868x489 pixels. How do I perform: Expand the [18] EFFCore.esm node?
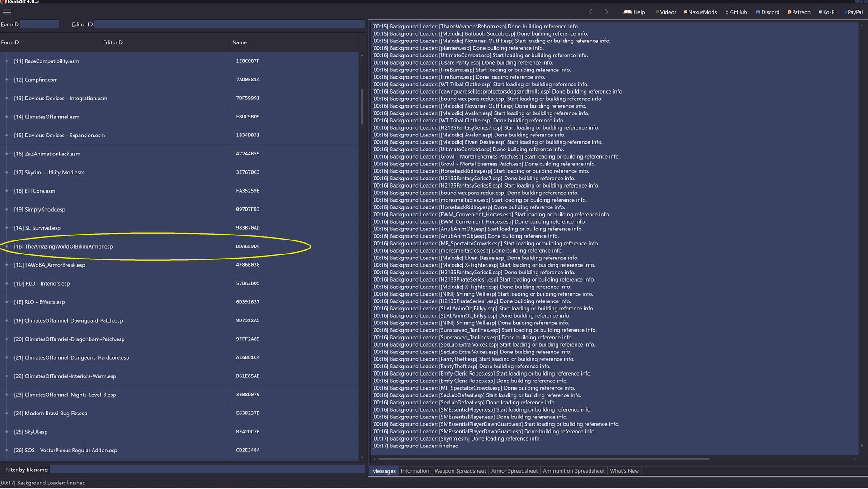point(7,191)
